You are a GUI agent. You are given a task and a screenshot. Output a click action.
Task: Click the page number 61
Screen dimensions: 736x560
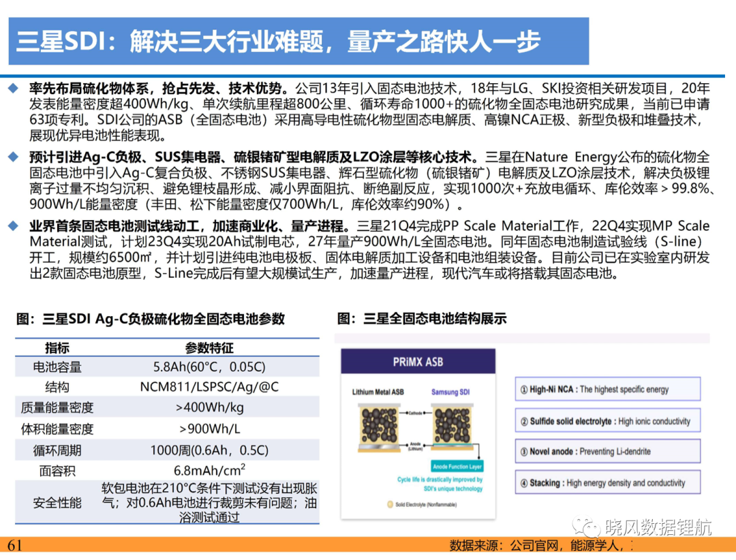pyautogui.click(x=14, y=545)
